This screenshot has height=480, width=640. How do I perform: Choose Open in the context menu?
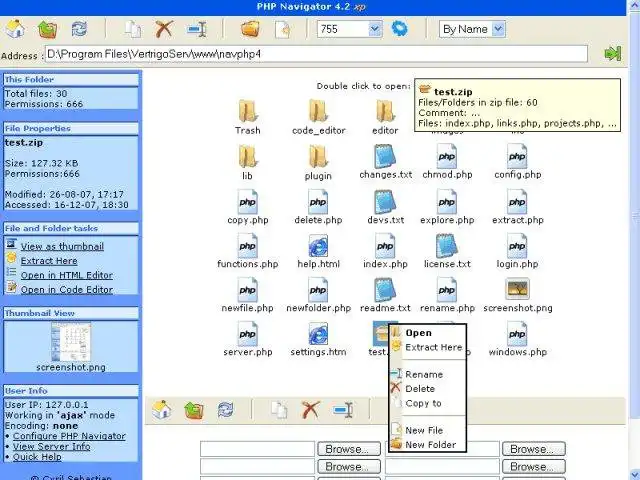pyautogui.click(x=418, y=333)
